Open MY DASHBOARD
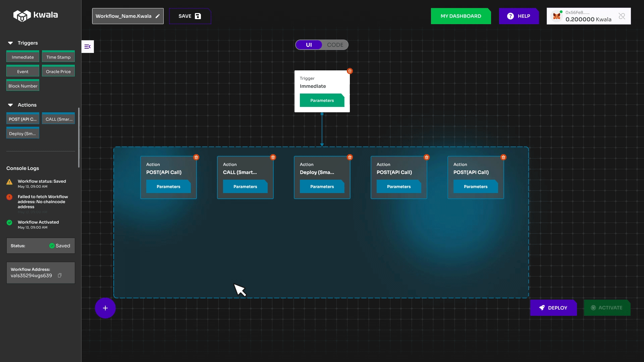The image size is (644, 362). coord(461,16)
